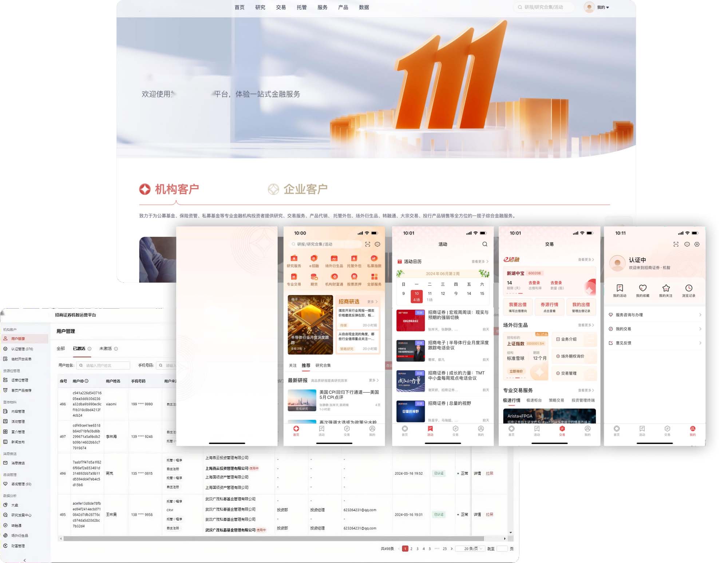
Task: Open message bubble icon on the 10:00 phone screen
Action: pos(377,244)
